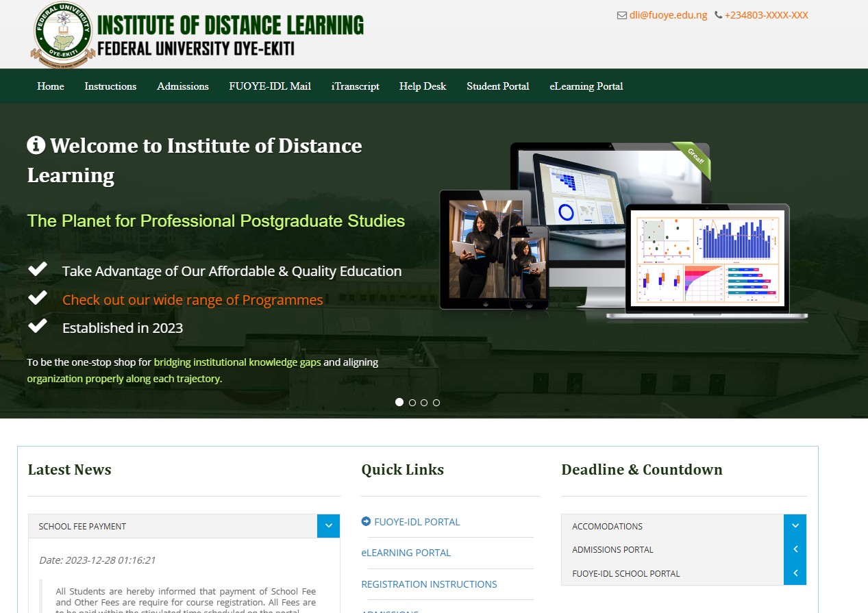Click the arrow icon beside FUOYE-IDL PORTAL
This screenshot has width=868, height=613.
366,521
